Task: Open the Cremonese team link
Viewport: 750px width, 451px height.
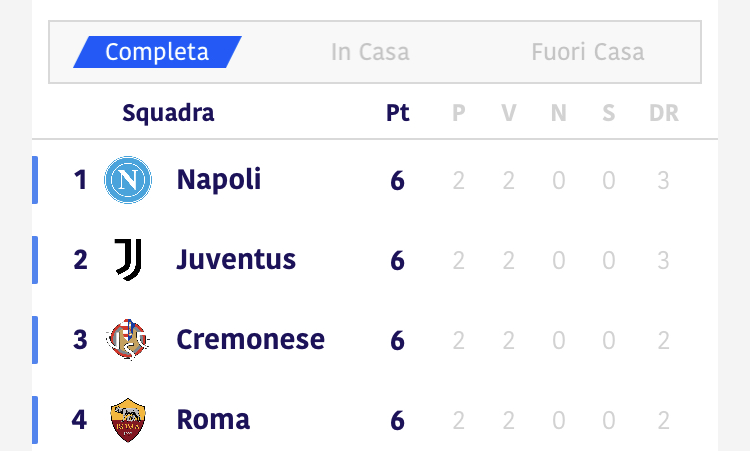Action: 250,340
